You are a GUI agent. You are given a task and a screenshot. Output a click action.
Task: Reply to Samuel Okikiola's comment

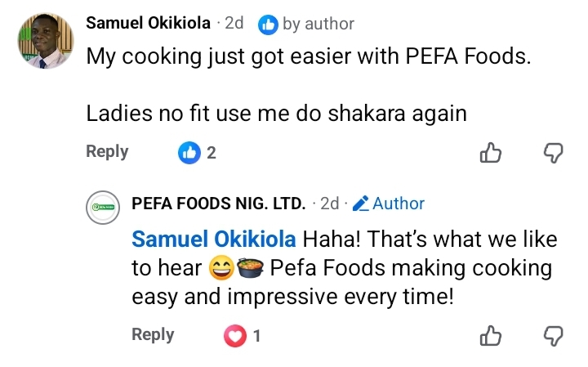click(107, 151)
